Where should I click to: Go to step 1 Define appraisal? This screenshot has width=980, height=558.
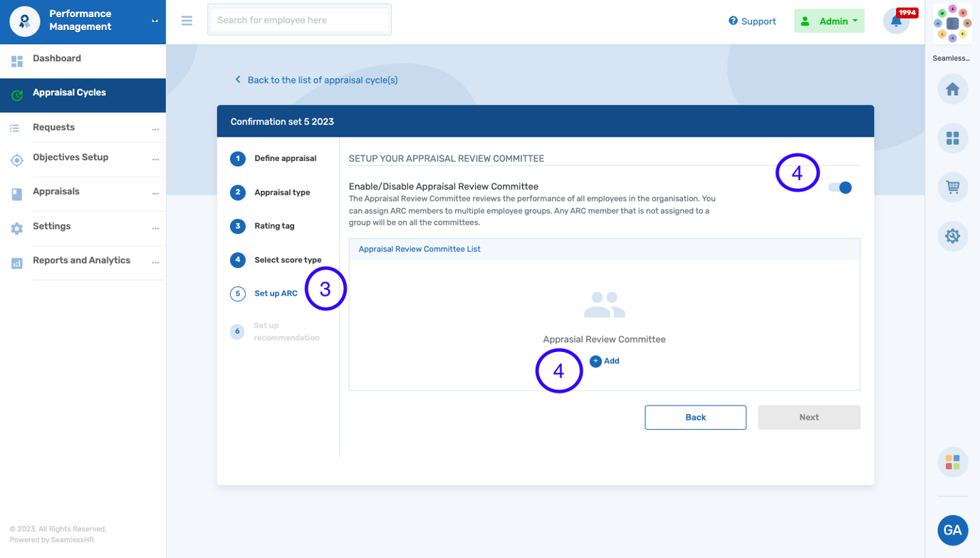click(285, 158)
